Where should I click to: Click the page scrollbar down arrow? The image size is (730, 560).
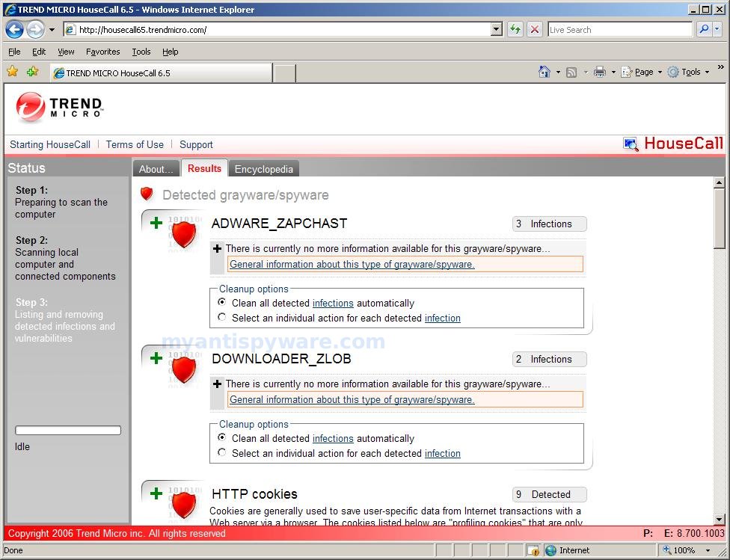coord(720,520)
